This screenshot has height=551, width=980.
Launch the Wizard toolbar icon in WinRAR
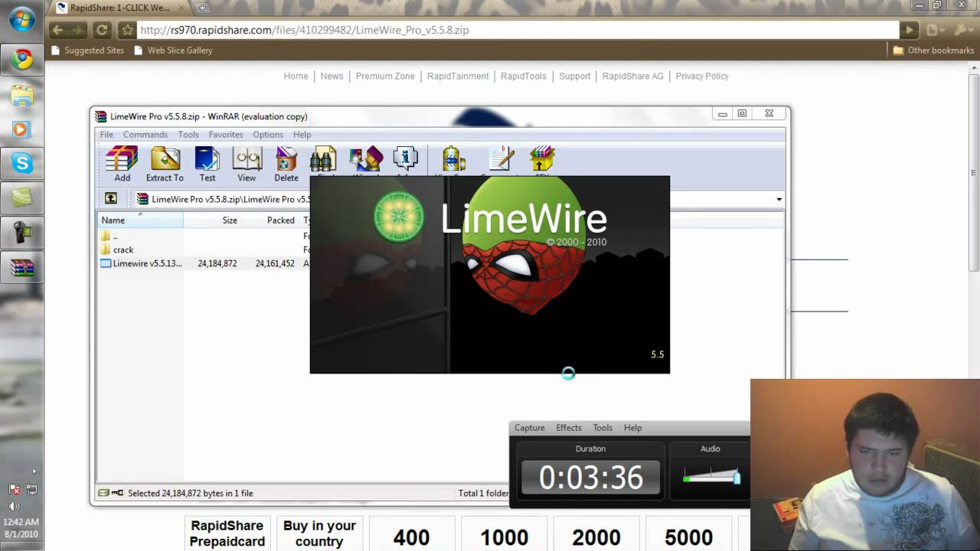coord(366,160)
